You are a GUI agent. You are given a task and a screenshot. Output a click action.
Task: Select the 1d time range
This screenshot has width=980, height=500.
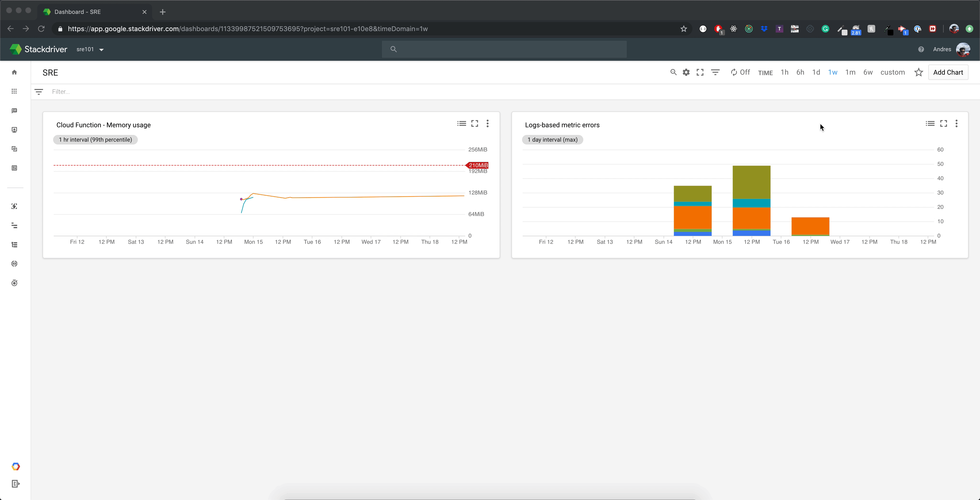tap(816, 72)
